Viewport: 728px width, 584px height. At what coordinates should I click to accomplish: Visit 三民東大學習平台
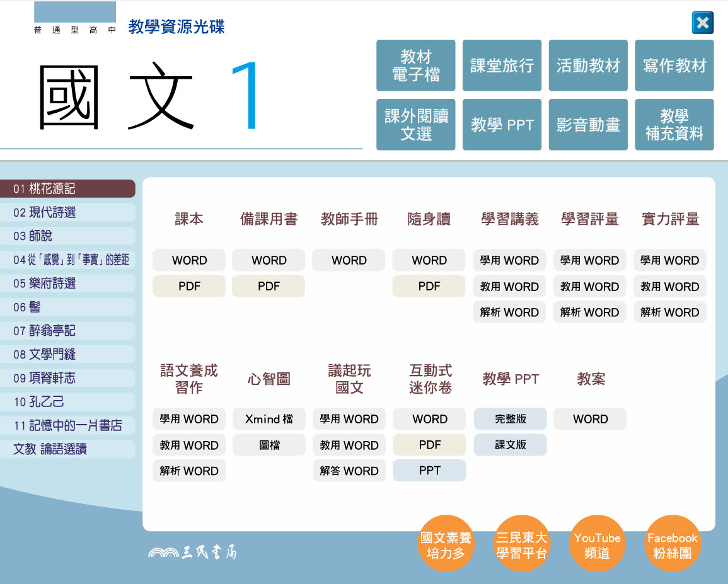(521, 545)
